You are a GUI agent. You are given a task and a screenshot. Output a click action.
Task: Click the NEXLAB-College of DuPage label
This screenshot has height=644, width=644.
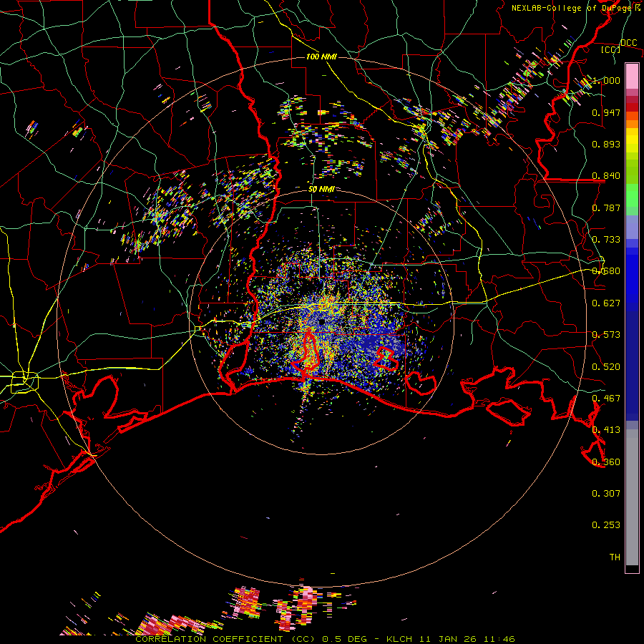(x=571, y=8)
